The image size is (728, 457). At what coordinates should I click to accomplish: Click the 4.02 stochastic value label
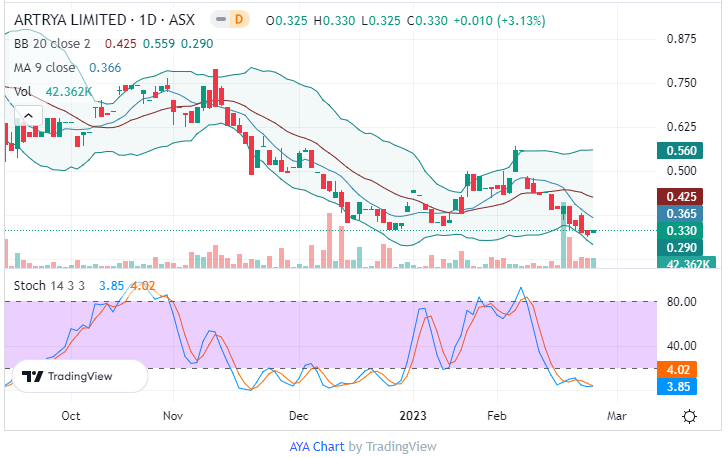684,369
